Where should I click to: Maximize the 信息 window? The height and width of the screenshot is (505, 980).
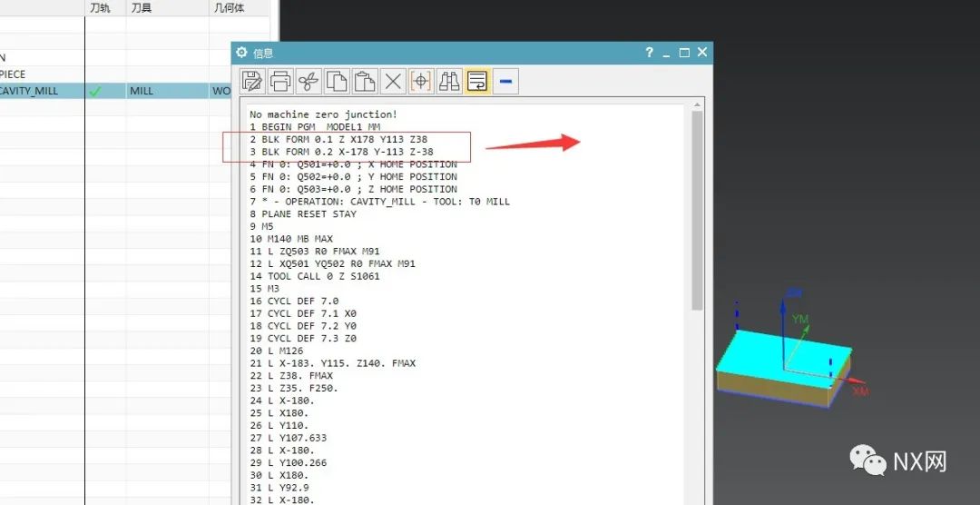(x=684, y=53)
